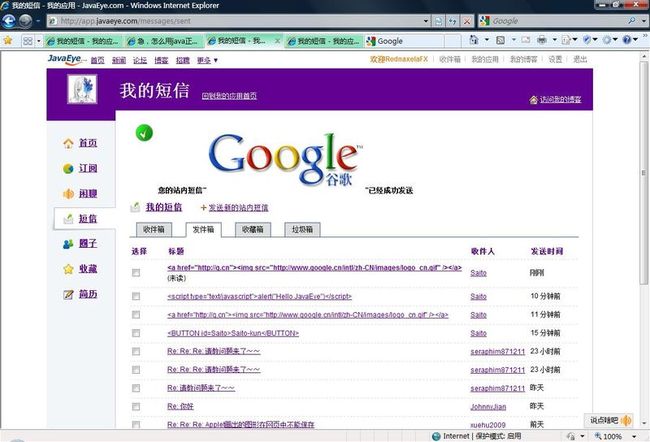The width and height of the screenshot is (650, 442).
Task: Check the box for the Apple图片 message row
Action: tap(136, 424)
